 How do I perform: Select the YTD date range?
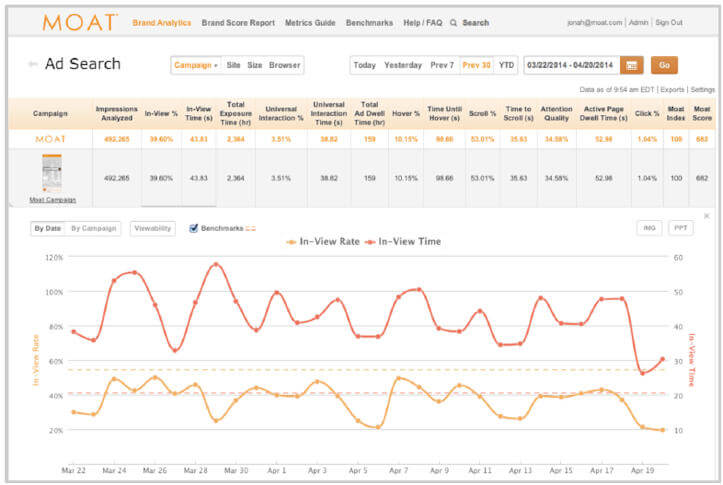[506, 65]
